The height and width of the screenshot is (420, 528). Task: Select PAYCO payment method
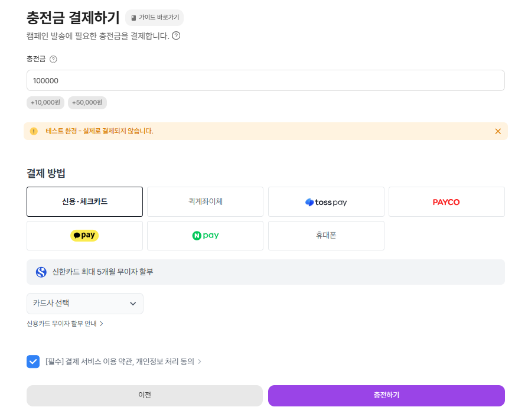[446, 202]
